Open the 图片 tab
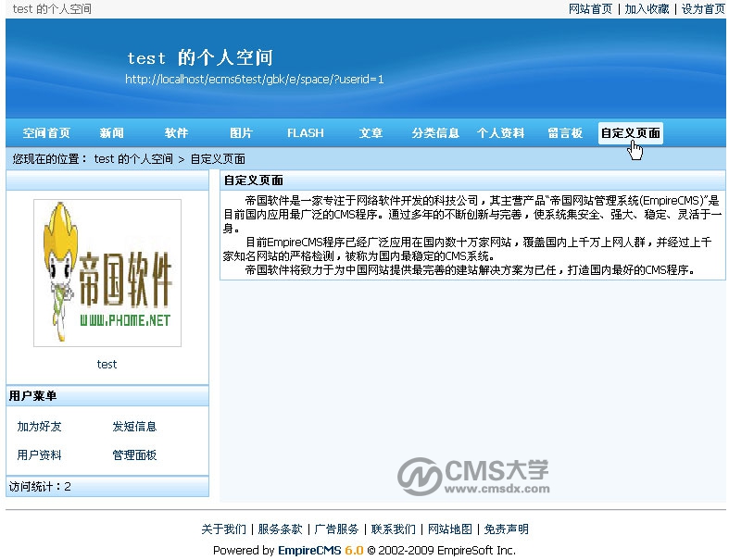Viewport: 729px width, 560px height. coord(241,133)
